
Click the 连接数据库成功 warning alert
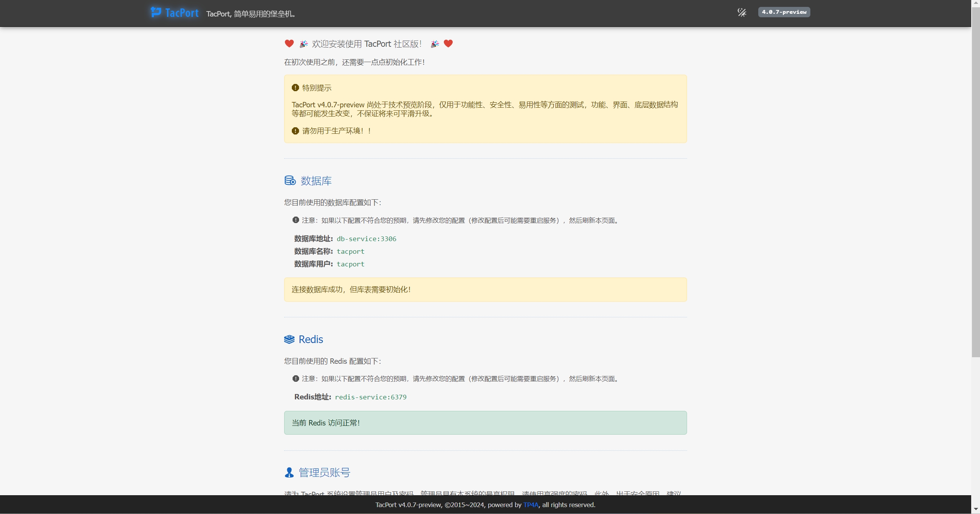(485, 289)
